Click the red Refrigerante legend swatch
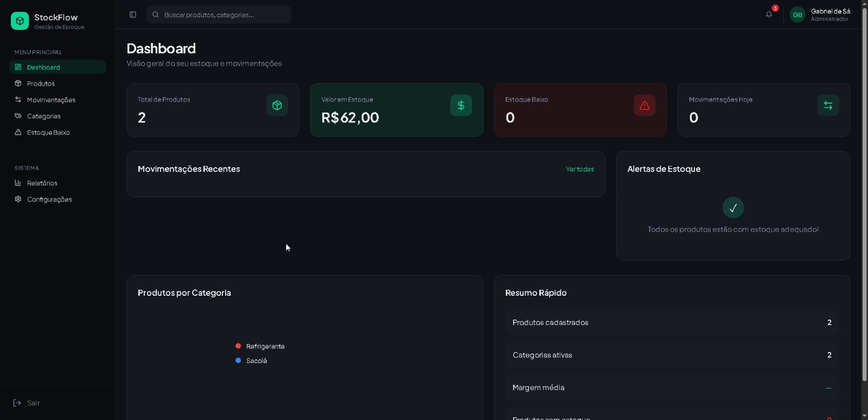This screenshot has width=868, height=420. [238, 346]
